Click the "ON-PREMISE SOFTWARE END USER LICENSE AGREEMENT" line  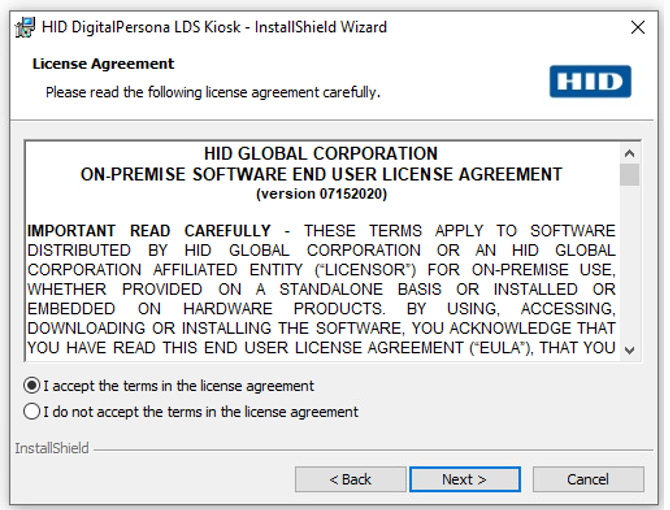point(321,174)
